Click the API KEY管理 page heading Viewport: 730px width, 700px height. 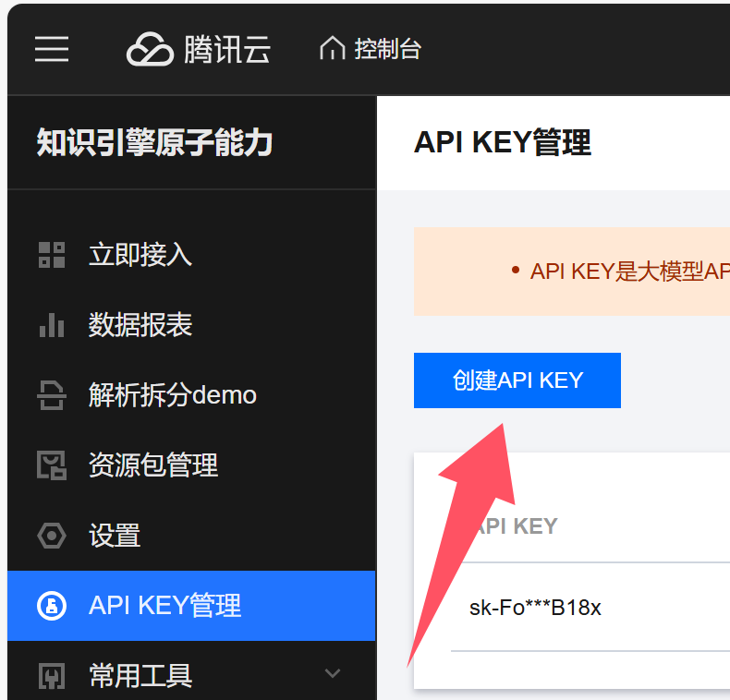[x=503, y=142]
